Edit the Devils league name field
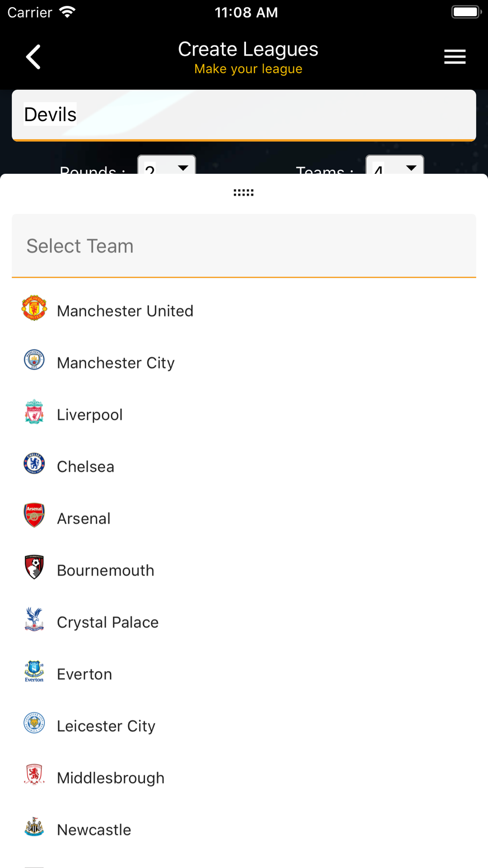Screen dimensions: 488x868 (x=244, y=115)
